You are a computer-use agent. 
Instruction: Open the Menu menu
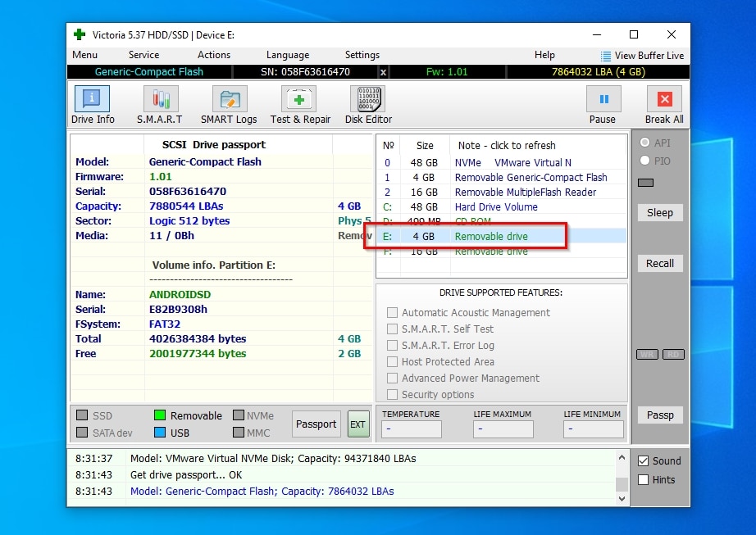84,55
